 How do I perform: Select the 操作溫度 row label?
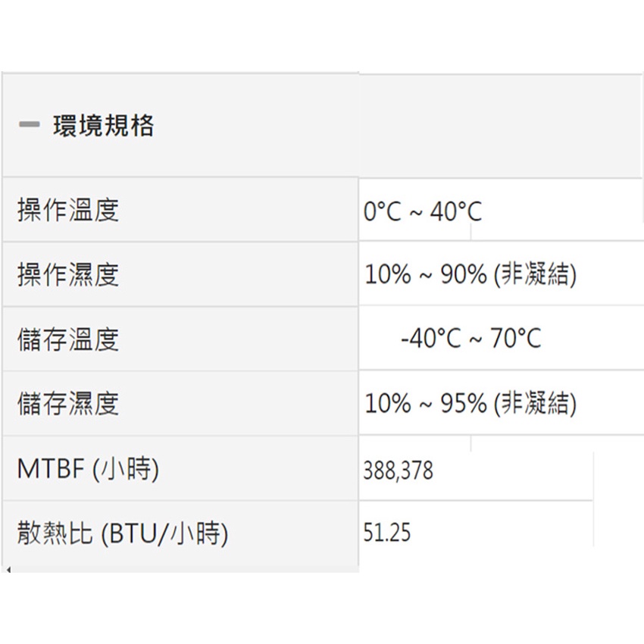point(68,210)
